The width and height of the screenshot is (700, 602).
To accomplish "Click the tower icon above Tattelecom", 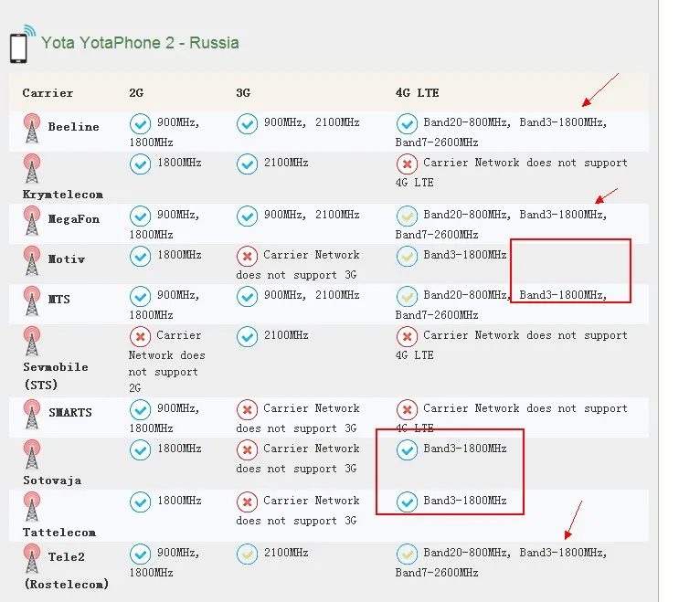I will 32,506.
